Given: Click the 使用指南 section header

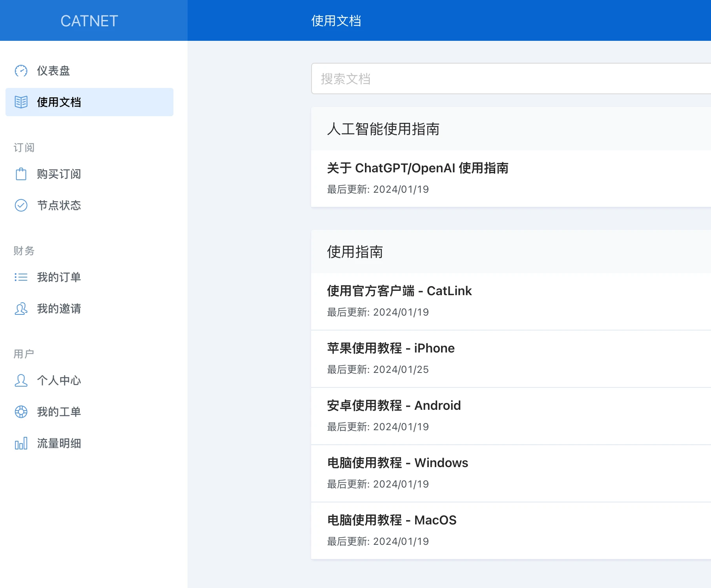Looking at the screenshot, I should (355, 252).
